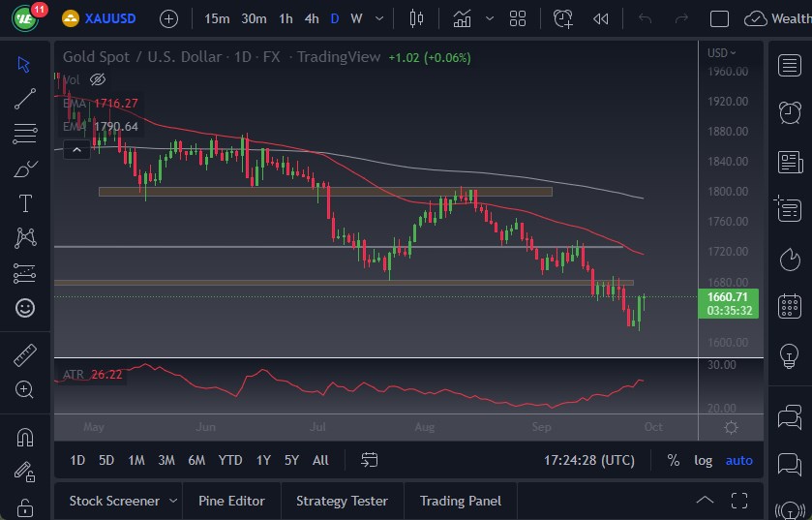Toggle log scale on price axis

point(703,460)
